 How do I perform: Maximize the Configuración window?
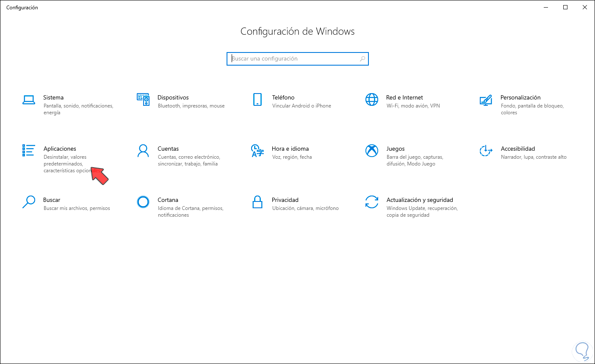pos(565,7)
